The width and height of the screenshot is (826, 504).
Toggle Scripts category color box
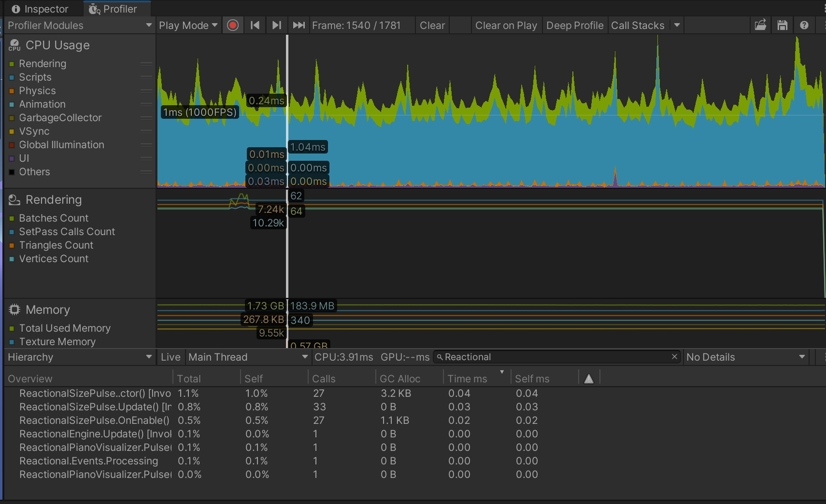point(12,77)
